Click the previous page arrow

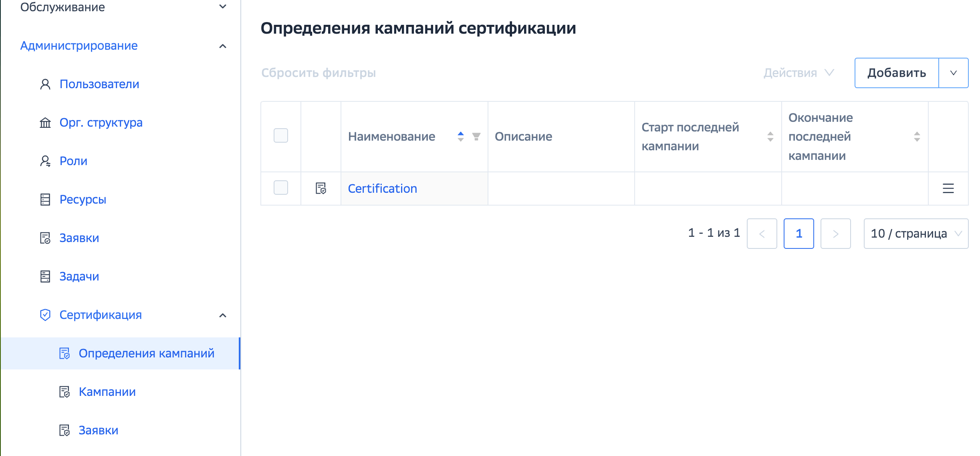point(762,234)
